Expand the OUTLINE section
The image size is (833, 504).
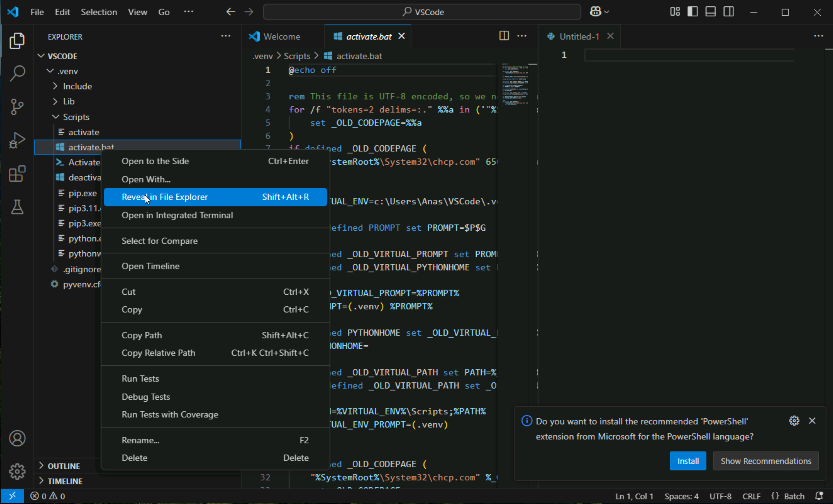pyautogui.click(x=64, y=466)
